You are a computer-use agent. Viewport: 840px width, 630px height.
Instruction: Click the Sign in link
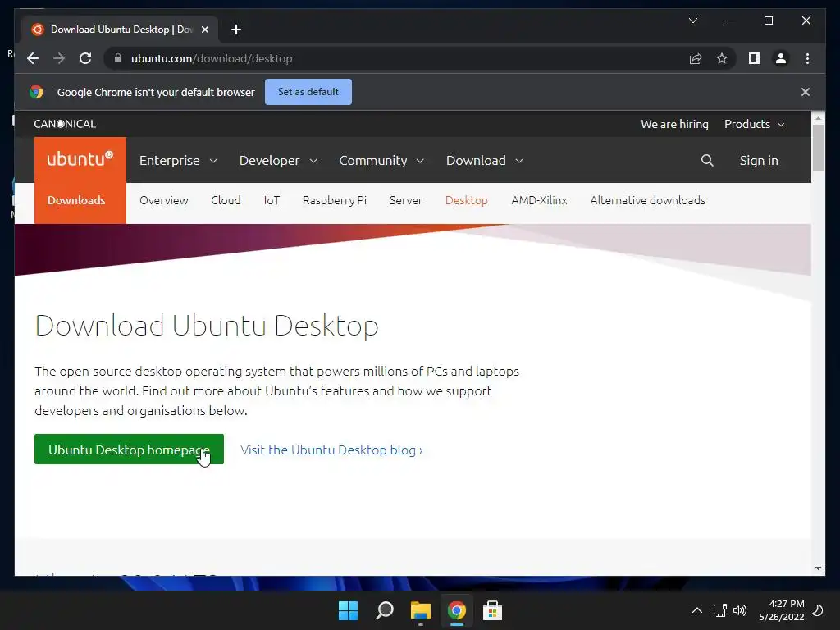[759, 160]
